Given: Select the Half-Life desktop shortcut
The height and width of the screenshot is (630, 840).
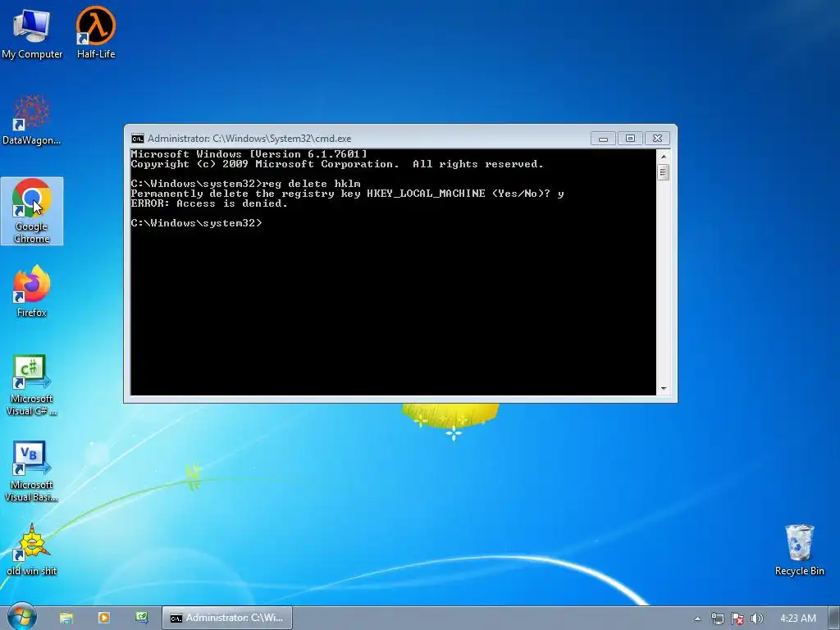Looking at the screenshot, I should pyautogui.click(x=96, y=33).
